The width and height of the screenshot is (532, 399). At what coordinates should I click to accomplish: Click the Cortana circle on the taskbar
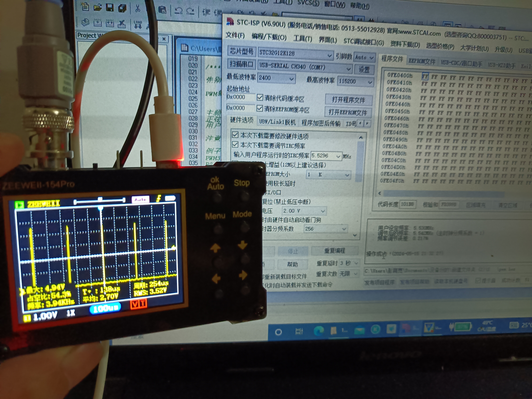pos(278,332)
